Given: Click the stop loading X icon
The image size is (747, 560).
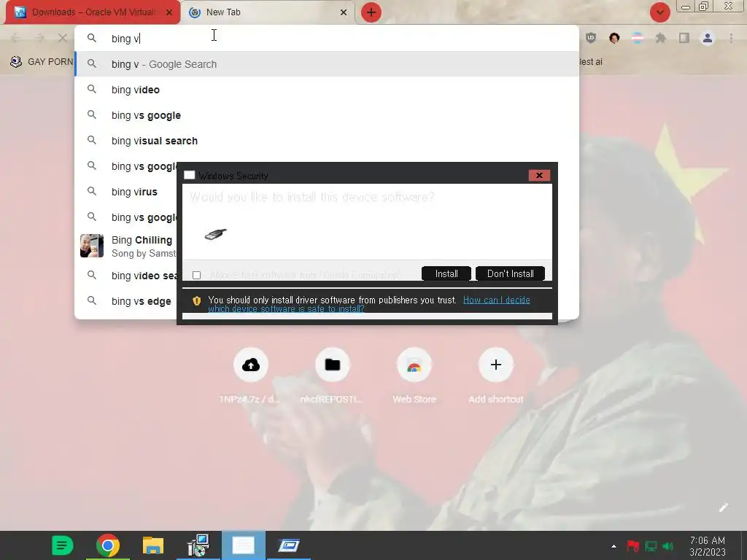Looking at the screenshot, I should click(63, 38).
